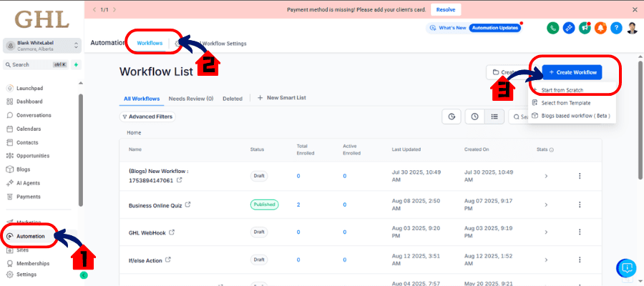Click Resolve in the payment banner
This screenshot has width=644, height=286.
[x=446, y=9]
